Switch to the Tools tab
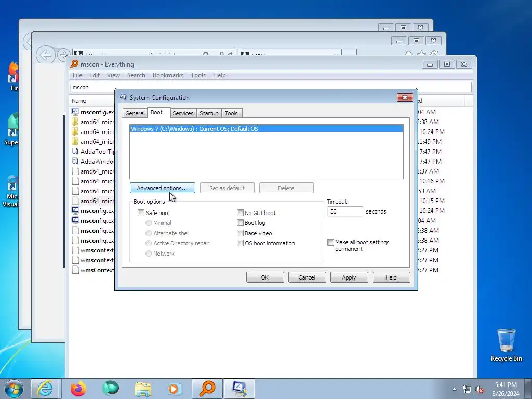Viewport: 532px width, 399px height. pos(231,113)
